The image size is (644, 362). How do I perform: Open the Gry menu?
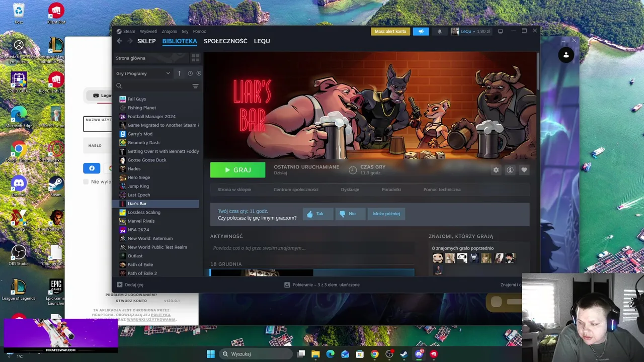[185, 31]
